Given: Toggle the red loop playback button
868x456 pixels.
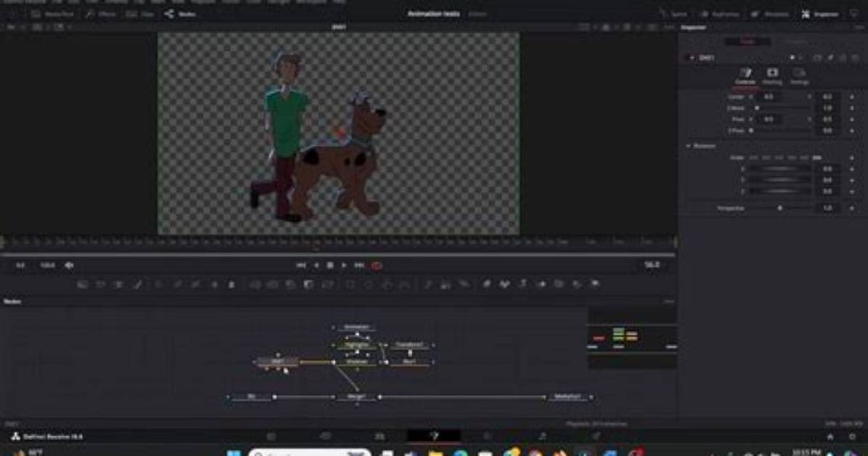Looking at the screenshot, I should point(377,266).
